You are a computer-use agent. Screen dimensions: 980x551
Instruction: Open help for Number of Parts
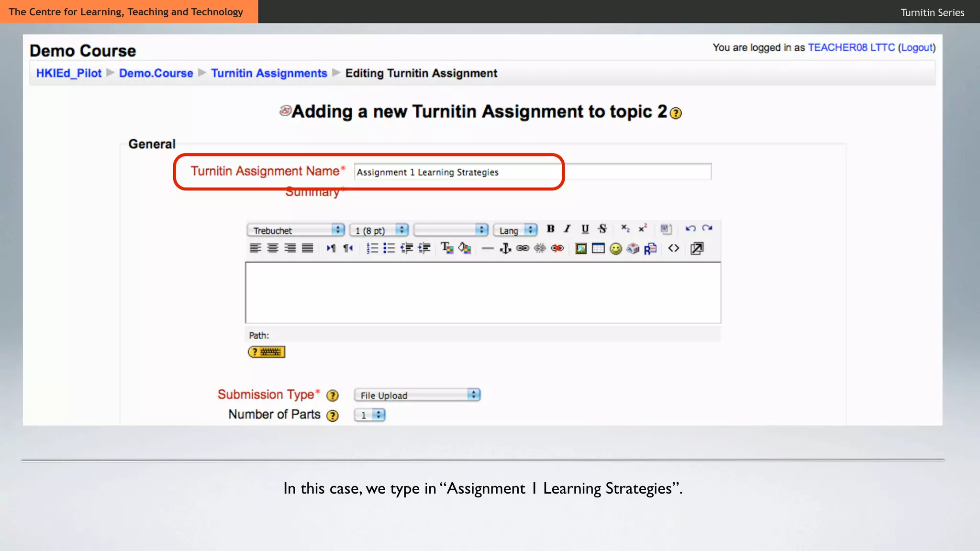(x=332, y=415)
